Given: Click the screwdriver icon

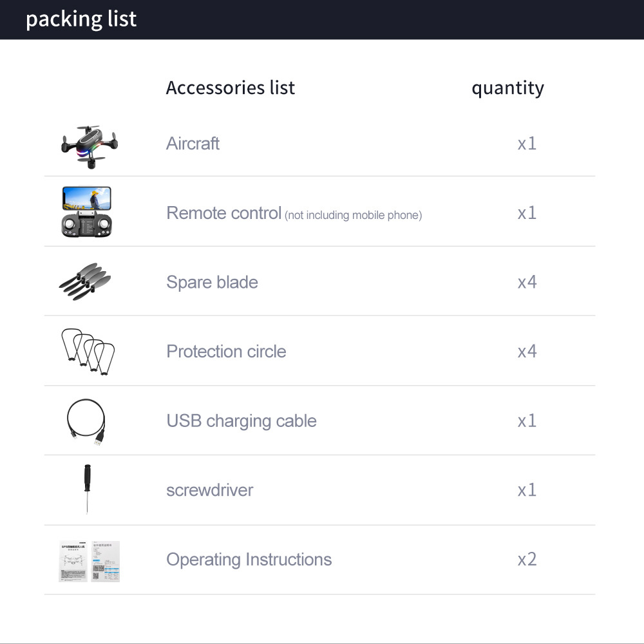Looking at the screenshot, I should 87,489.
